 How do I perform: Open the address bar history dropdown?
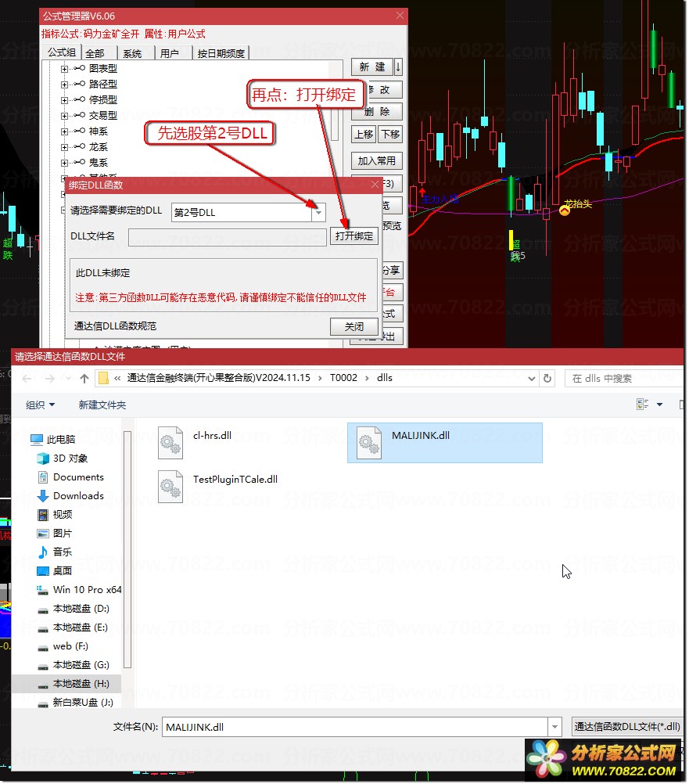[532, 379]
